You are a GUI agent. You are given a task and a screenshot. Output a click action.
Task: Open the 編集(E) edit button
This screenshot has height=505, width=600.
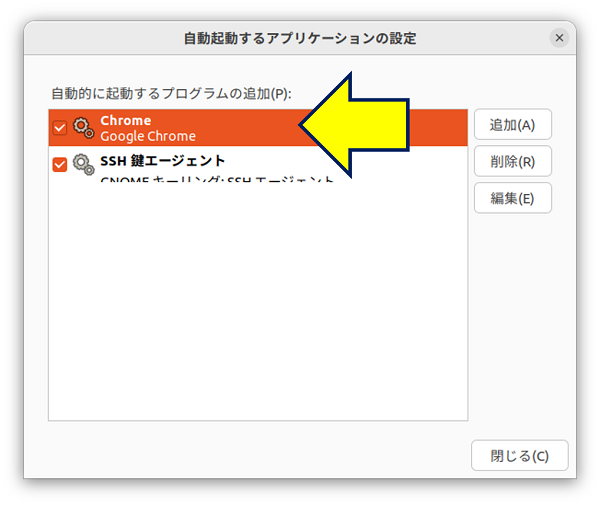pyautogui.click(x=513, y=198)
